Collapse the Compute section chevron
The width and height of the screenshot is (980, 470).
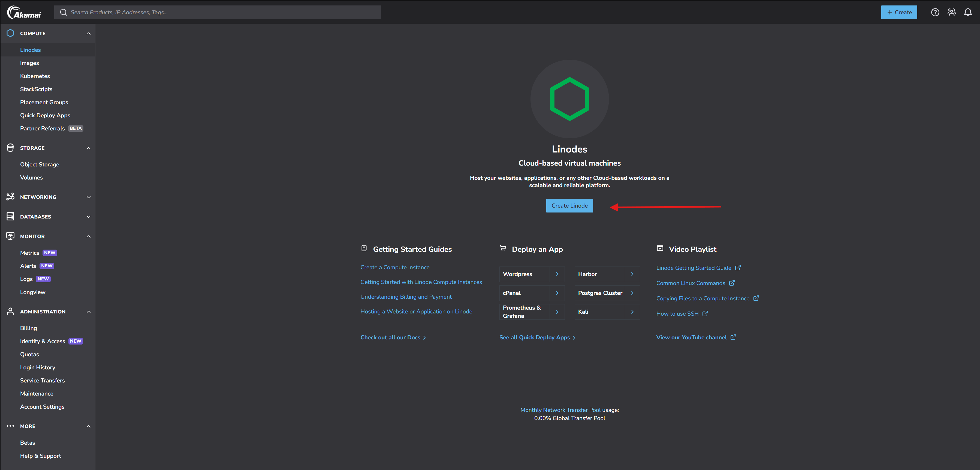[x=88, y=34]
